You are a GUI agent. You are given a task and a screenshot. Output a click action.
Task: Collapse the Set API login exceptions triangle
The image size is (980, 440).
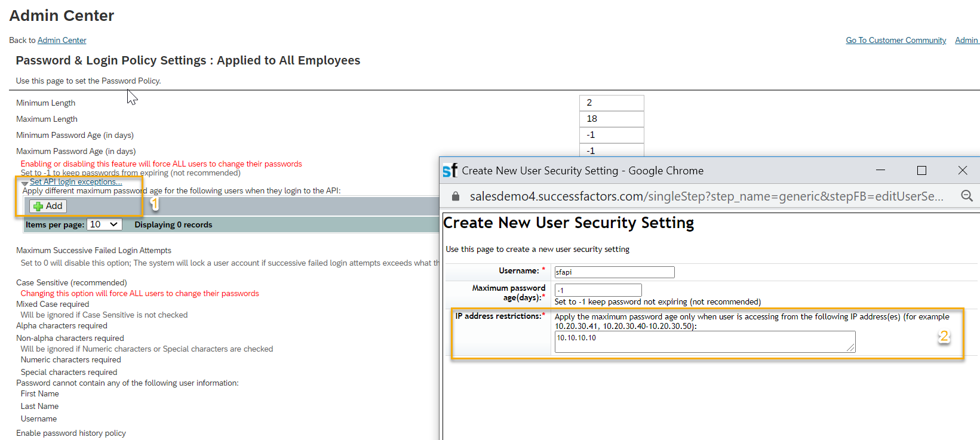coord(24,183)
